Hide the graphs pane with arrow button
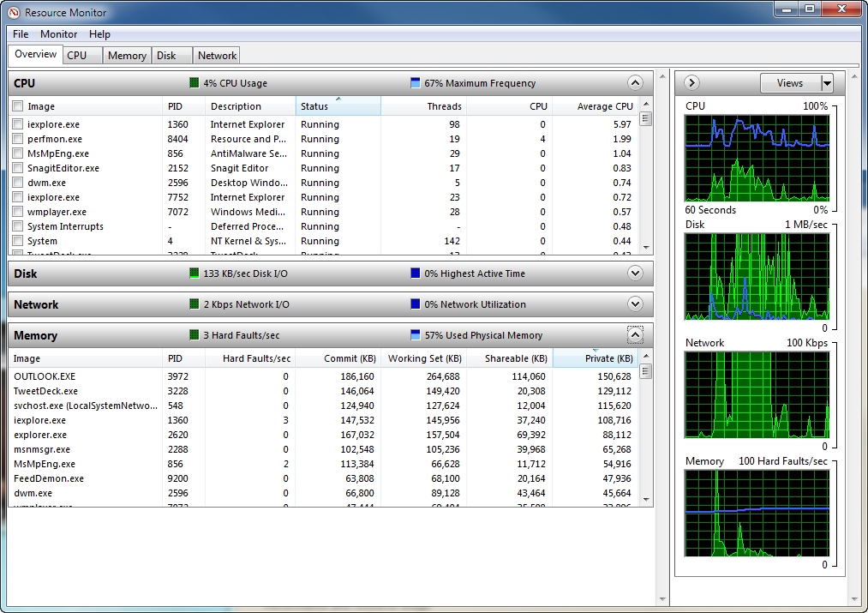Screen dimensions: 868x613 coord(692,83)
